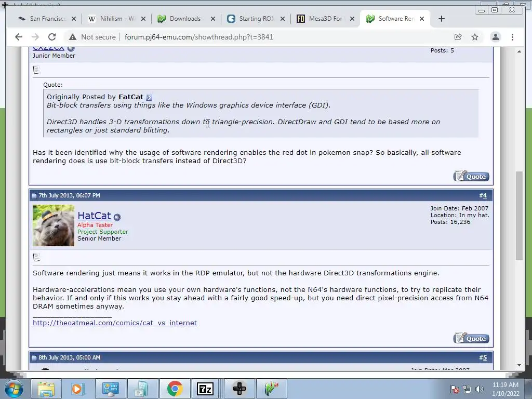The height and width of the screenshot is (399, 532).
Task: Open the Control Panel taskbar icon
Action: coord(110,389)
